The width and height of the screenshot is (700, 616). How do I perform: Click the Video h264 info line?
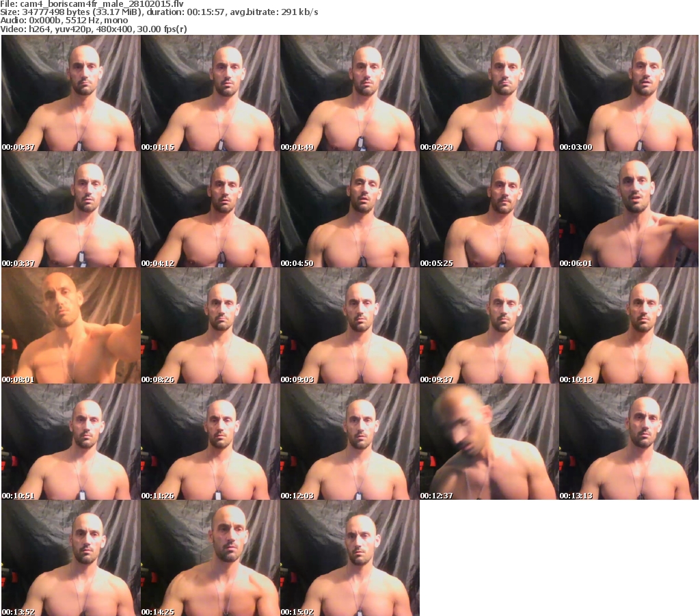[93, 29]
